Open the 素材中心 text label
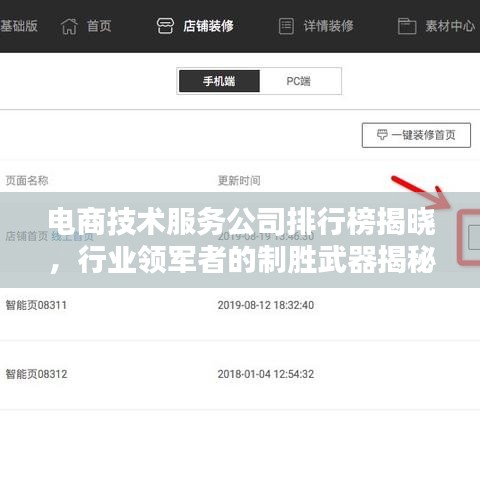Viewport: 480px width, 480px height. click(x=450, y=26)
